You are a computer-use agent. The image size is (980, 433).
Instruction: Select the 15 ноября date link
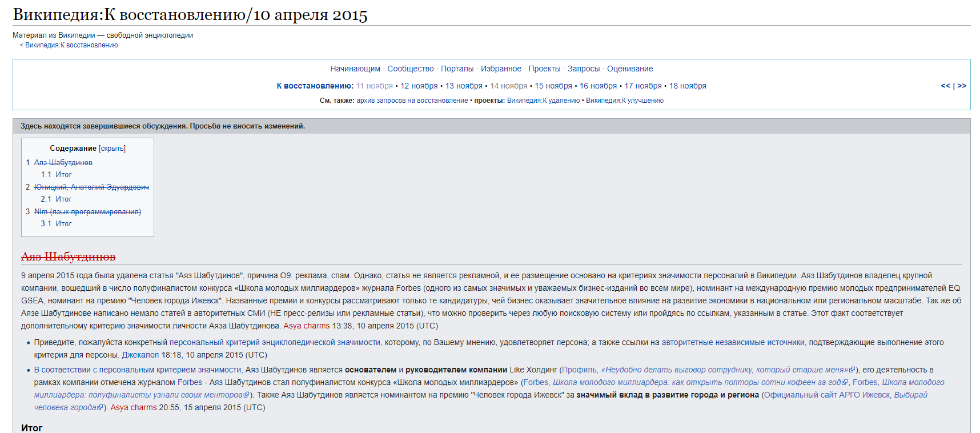pos(553,86)
